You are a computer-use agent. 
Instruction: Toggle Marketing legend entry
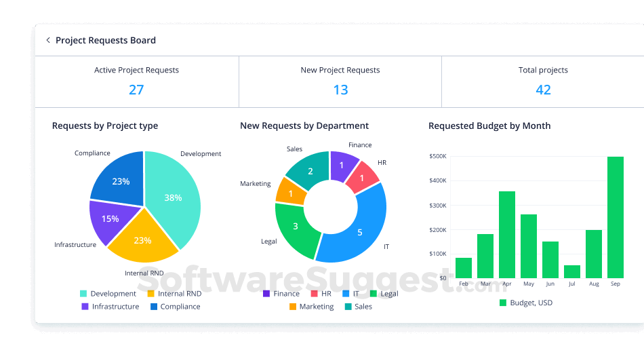coord(312,306)
